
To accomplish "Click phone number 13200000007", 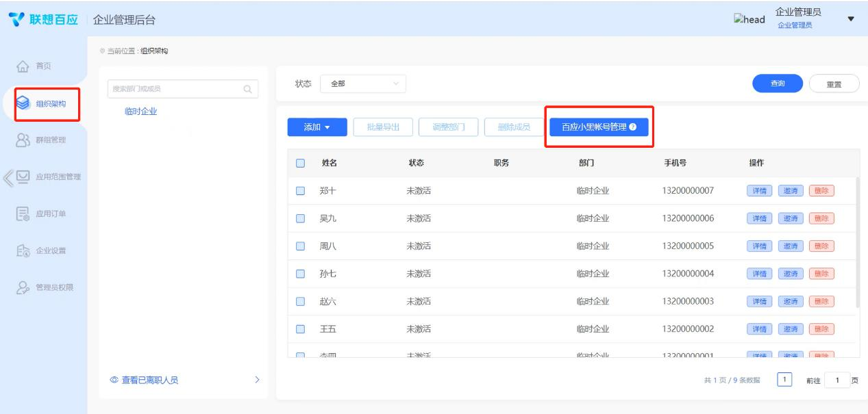I will [689, 191].
